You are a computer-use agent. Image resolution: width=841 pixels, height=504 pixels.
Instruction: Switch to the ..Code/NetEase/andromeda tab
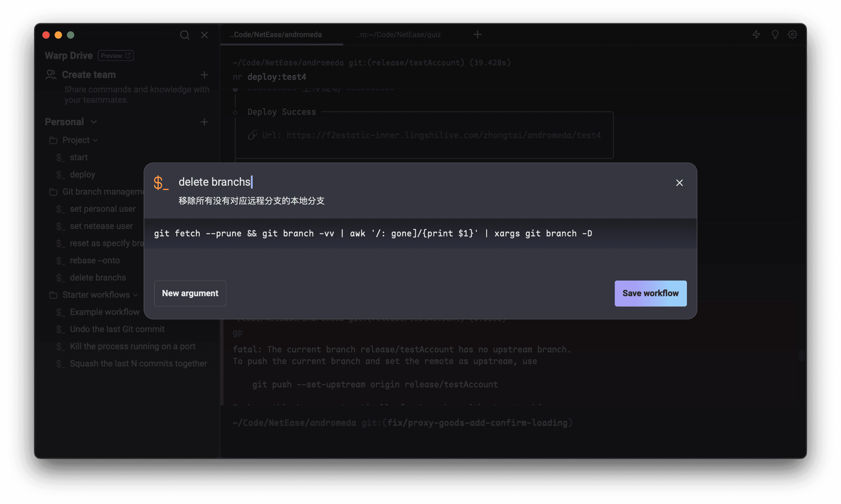point(281,35)
